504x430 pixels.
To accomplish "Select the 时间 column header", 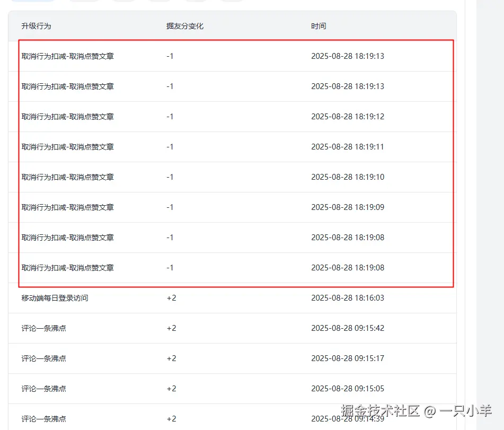I will pyautogui.click(x=319, y=26).
